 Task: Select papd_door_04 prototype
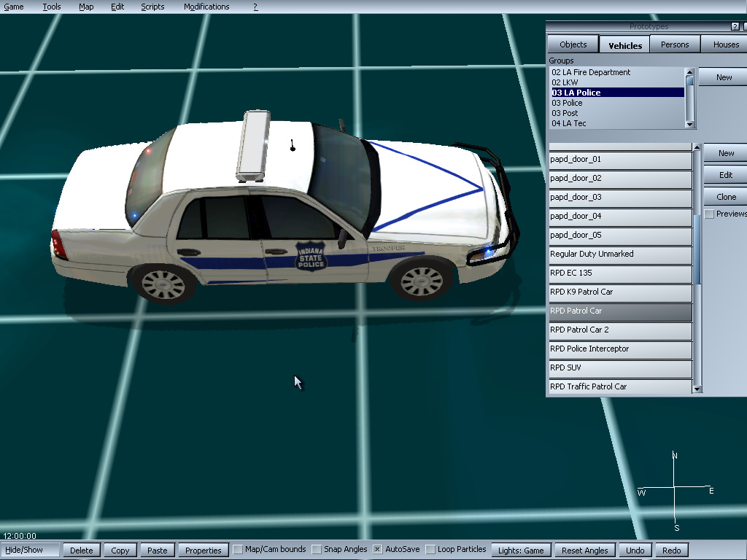pos(620,217)
